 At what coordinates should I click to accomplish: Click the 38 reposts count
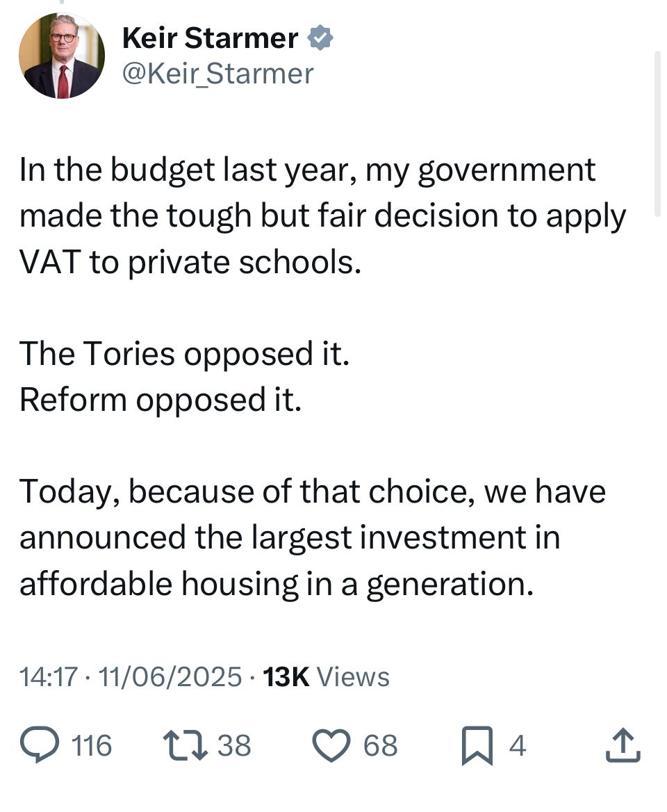[234, 746]
